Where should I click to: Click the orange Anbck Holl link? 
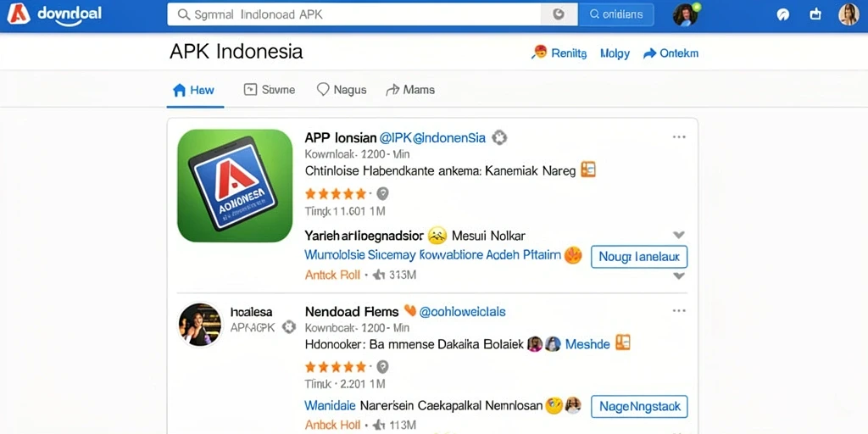tap(332, 426)
